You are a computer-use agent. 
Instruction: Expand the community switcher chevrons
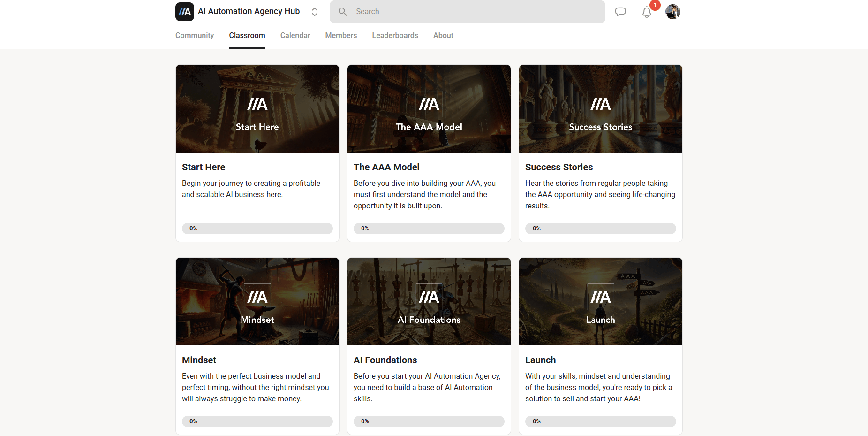click(x=315, y=12)
